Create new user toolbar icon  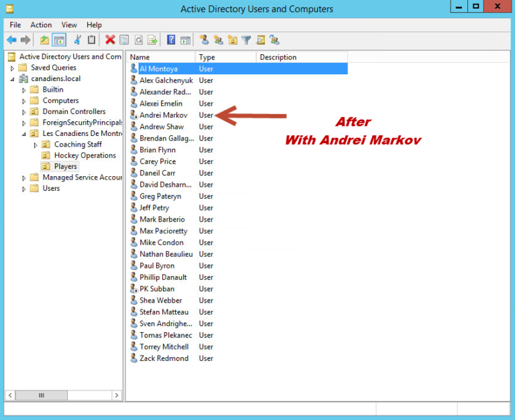(x=204, y=40)
